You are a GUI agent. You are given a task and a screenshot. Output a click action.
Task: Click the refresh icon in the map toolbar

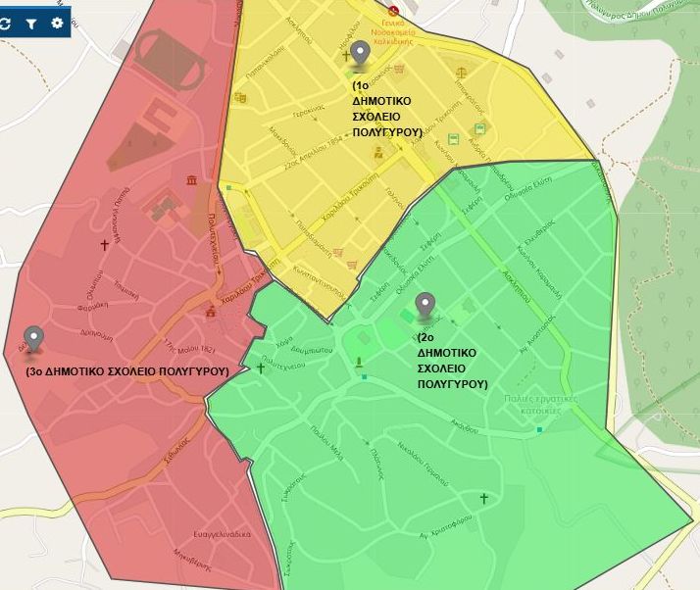coord(8,23)
